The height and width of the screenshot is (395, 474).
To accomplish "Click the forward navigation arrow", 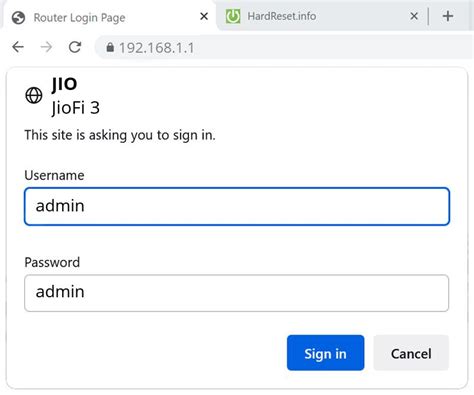I will 46,47.
